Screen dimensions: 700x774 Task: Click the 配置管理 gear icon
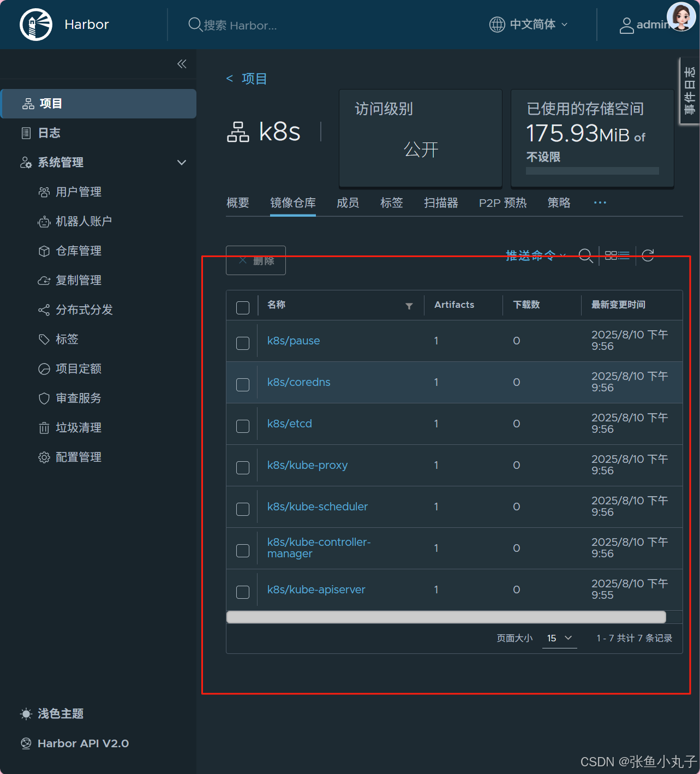click(44, 457)
